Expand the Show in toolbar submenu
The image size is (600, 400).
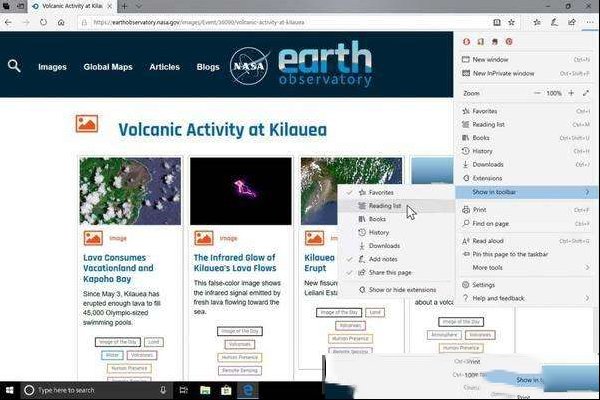pyautogui.click(x=527, y=192)
